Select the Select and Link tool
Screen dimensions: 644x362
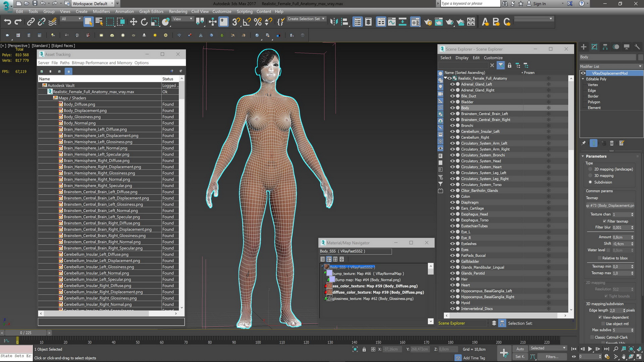pos(31,22)
